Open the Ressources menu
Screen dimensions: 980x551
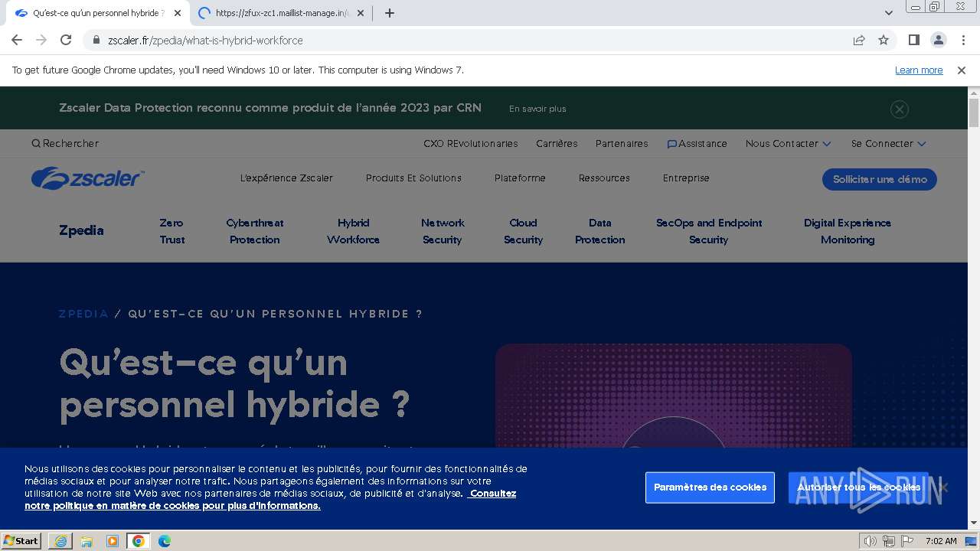click(604, 178)
